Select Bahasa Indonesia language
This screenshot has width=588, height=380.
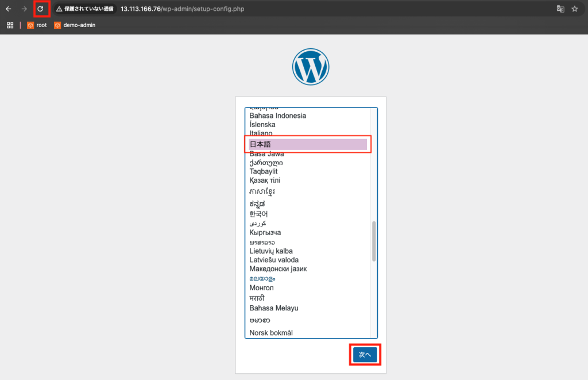308,116
